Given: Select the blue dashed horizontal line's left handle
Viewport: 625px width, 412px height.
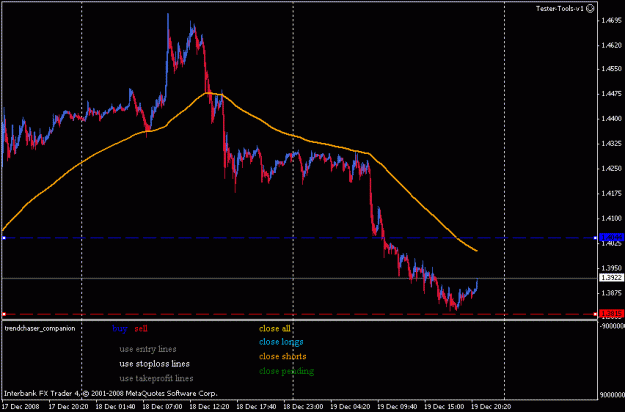Looking at the screenshot, I should pyautogui.click(x=4, y=238).
